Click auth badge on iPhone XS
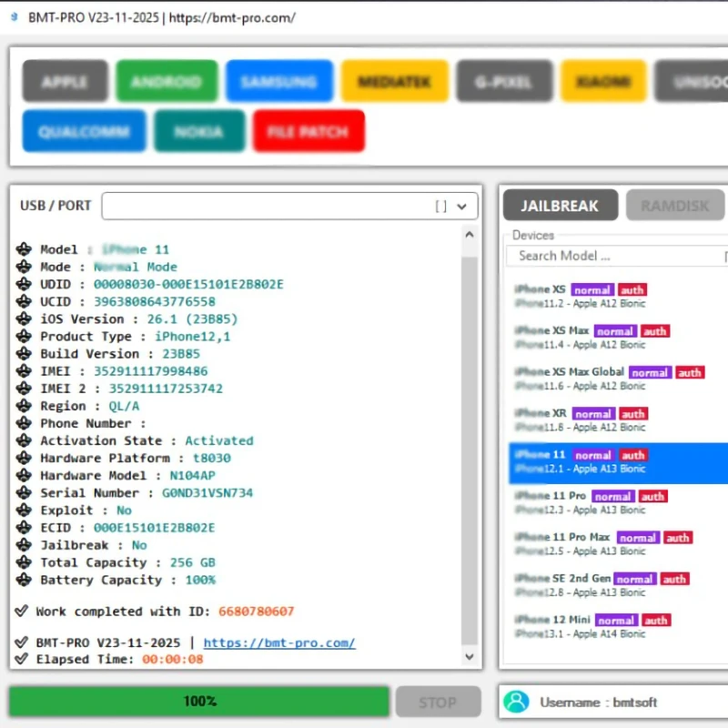The image size is (728, 728). 632,290
